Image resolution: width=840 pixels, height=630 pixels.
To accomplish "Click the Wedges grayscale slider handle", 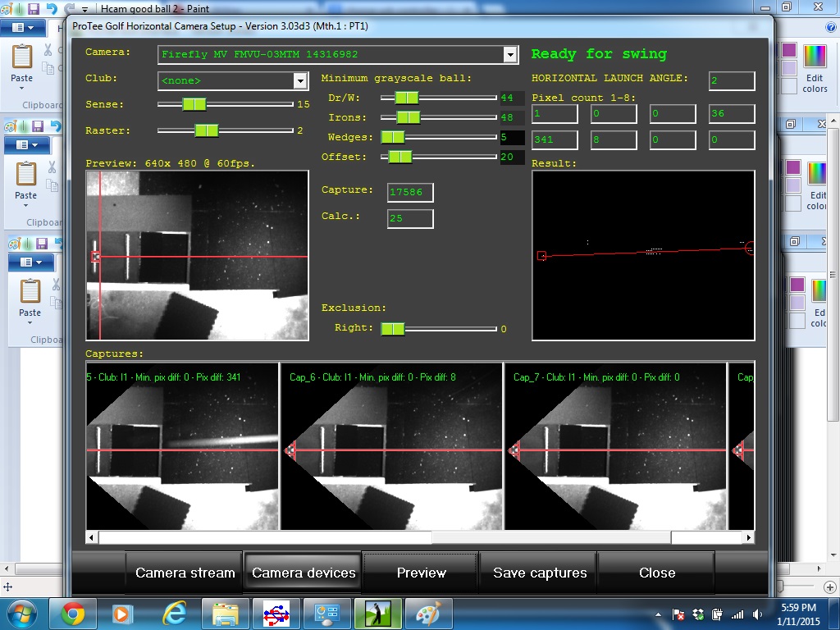I will coord(393,137).
